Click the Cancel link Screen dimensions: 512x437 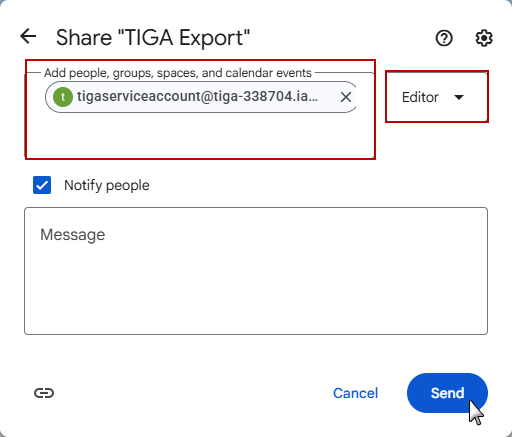[355, 393]
